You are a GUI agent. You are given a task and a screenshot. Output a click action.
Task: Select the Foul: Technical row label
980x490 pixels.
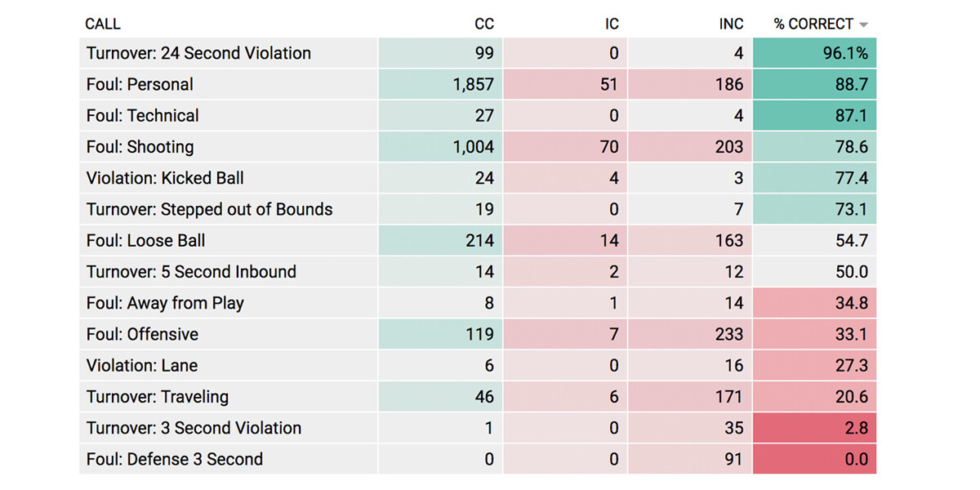click(x=142, y=116)
